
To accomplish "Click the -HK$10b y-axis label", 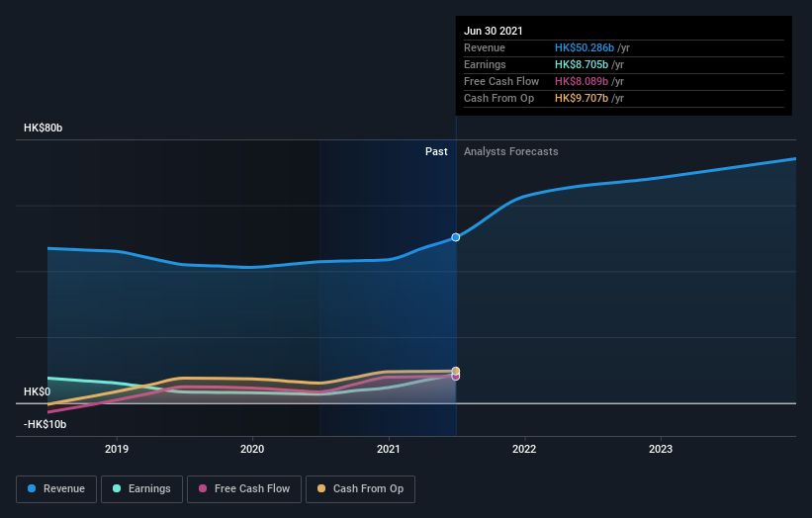I will [x=45, y=424].
